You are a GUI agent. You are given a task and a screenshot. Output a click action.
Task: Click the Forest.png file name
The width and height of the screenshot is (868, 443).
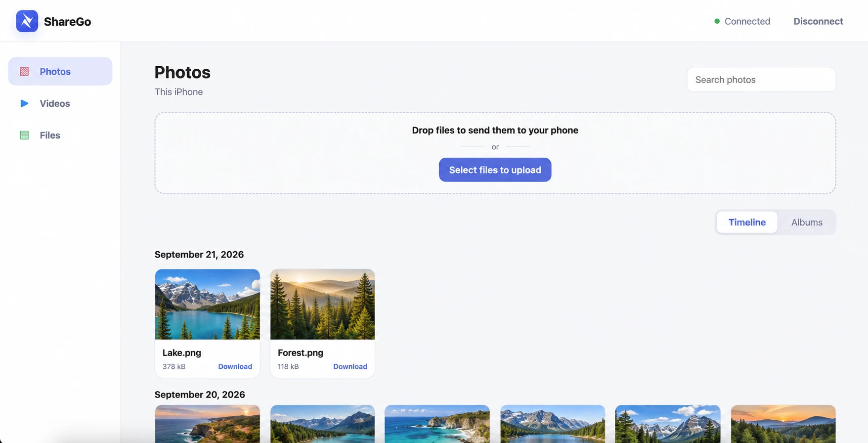[x=301, y=353]
